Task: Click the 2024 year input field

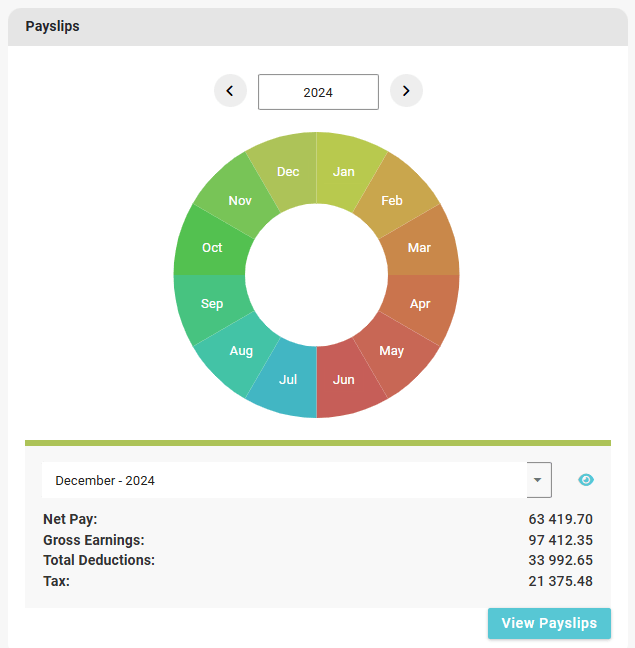Action: [x=318, y=92]
